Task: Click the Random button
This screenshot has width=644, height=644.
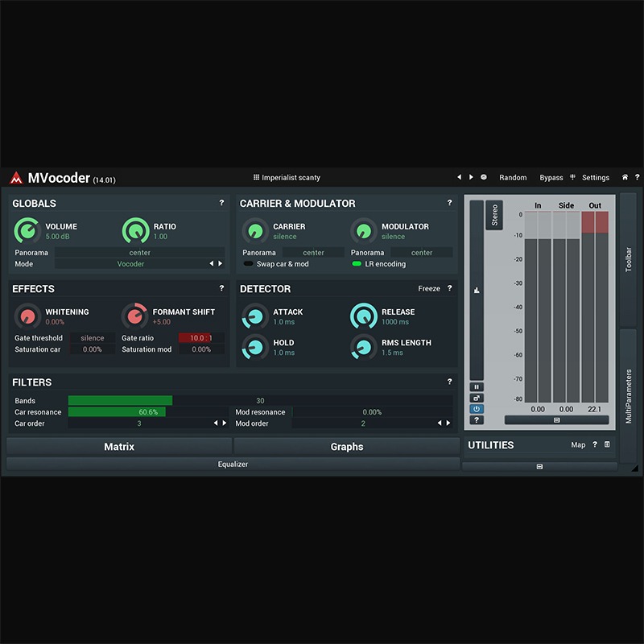Action: (513, 177)
